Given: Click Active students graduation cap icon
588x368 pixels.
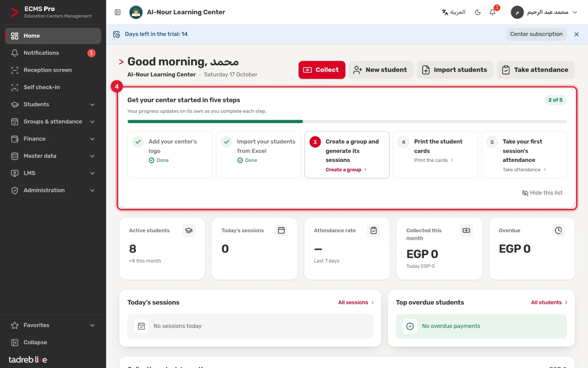Looking at the screenshot, I should [x=188, y=230].
